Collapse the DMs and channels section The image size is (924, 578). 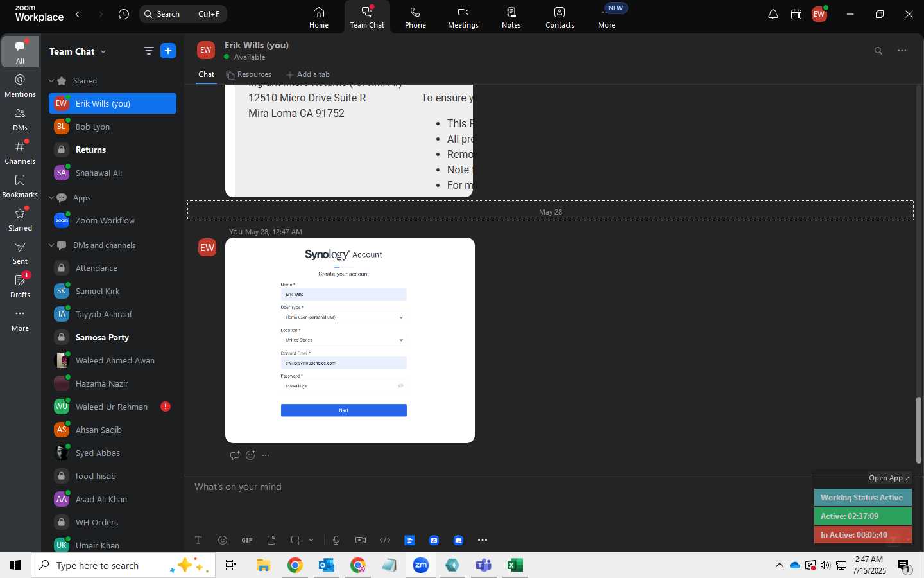[51, 245]
